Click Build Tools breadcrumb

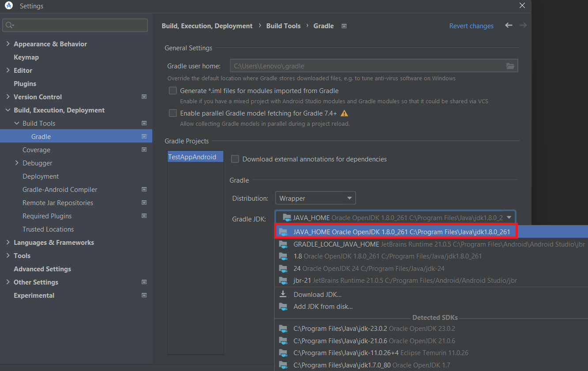tap(283, 26)
